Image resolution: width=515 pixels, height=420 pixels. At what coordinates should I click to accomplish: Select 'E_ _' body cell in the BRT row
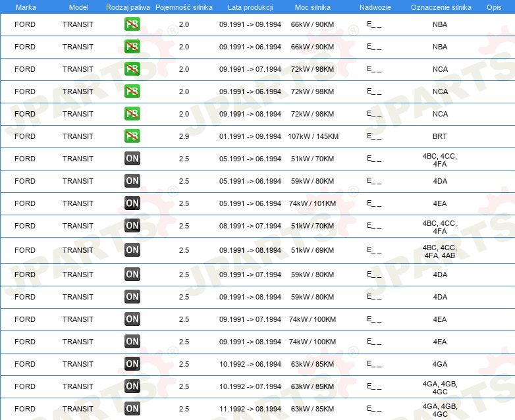click(x=374, y=136)
